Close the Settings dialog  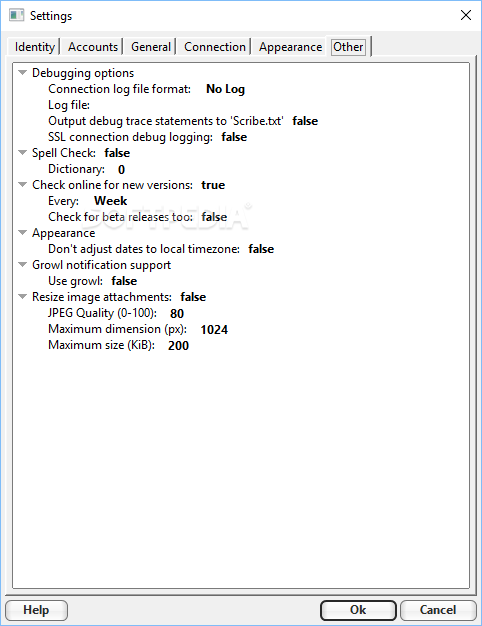466,15
